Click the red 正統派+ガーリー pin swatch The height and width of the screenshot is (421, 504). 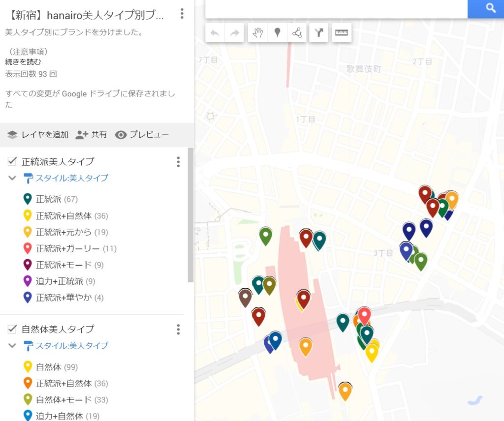click(28, 248)
